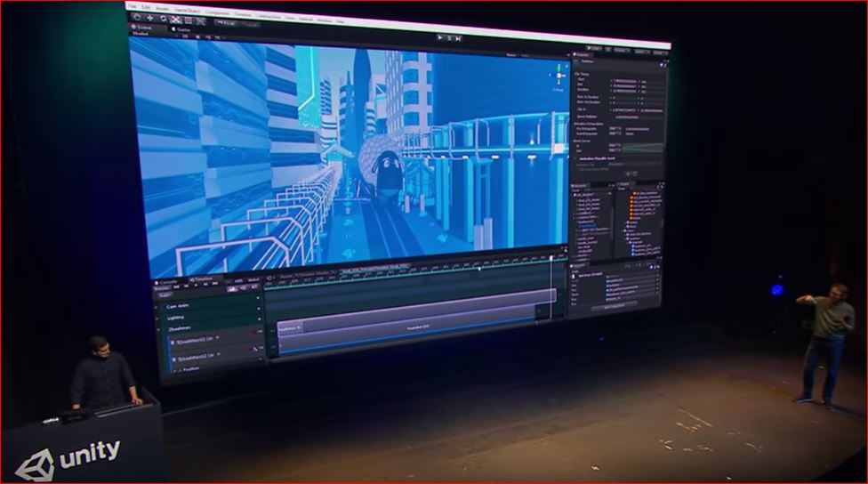Click the Step forward button

click(458, 38)
